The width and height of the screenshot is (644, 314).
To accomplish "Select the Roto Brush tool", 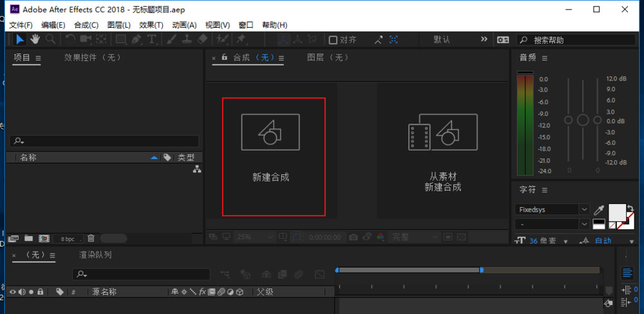I will (222, 39).
